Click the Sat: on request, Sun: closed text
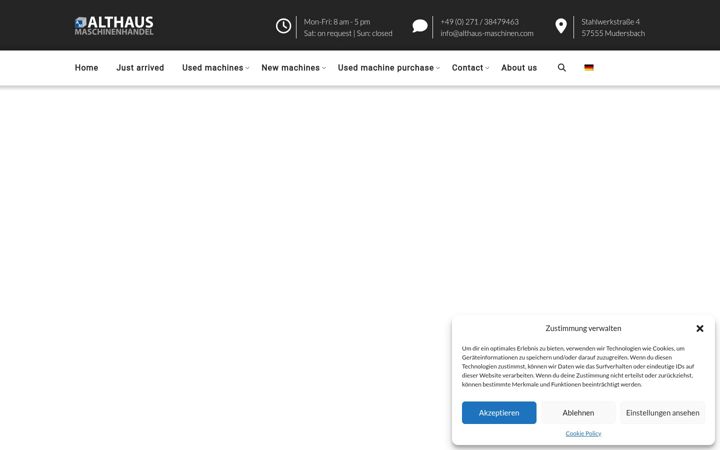Screen dimensions: 720x450 click(x=348, y=33)
